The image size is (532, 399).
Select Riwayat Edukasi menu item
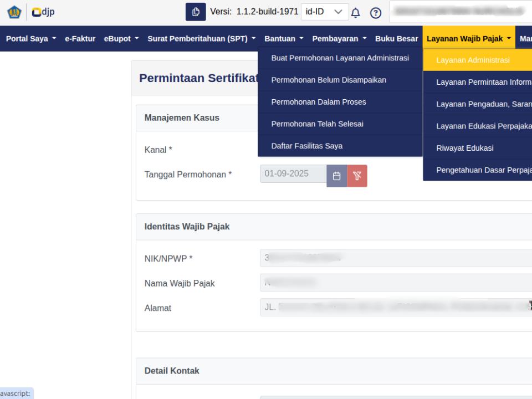coord(477,148)
